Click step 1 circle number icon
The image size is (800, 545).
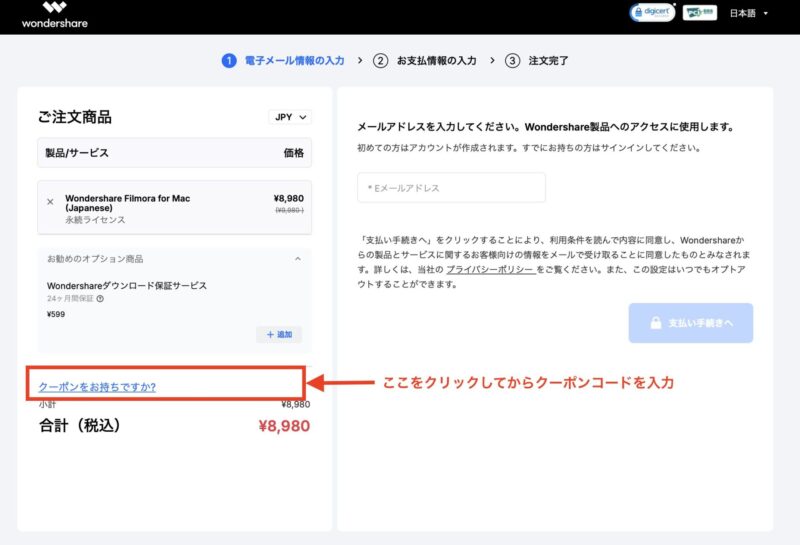(x=229, y=61)
